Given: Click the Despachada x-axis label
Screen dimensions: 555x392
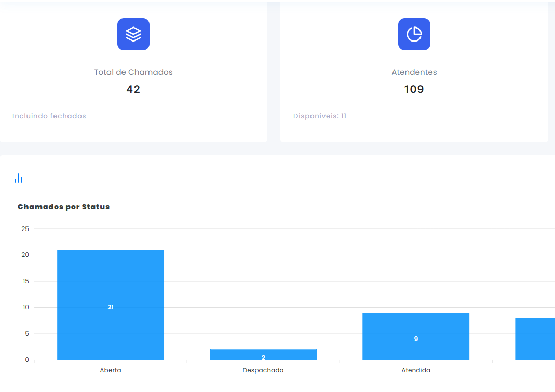Looking at the screenshot, I should [263, 370].
